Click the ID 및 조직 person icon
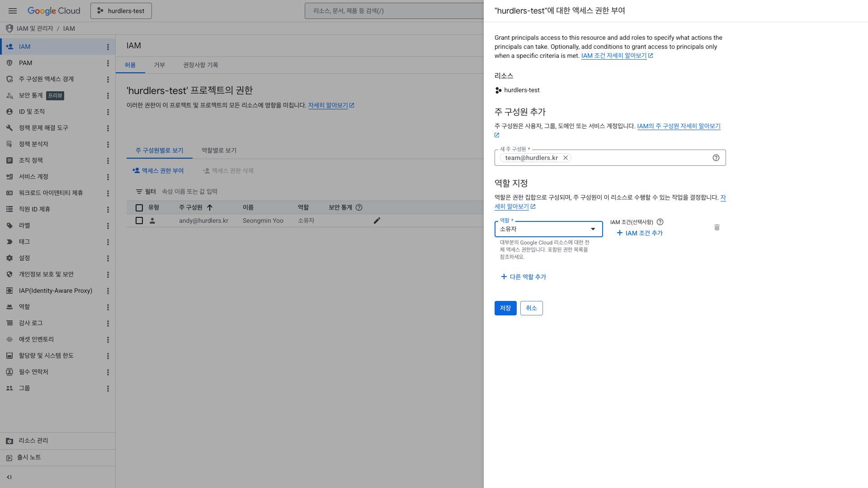Screen dimensions: 868x488 pyautogui.click(x=9, y=112)
